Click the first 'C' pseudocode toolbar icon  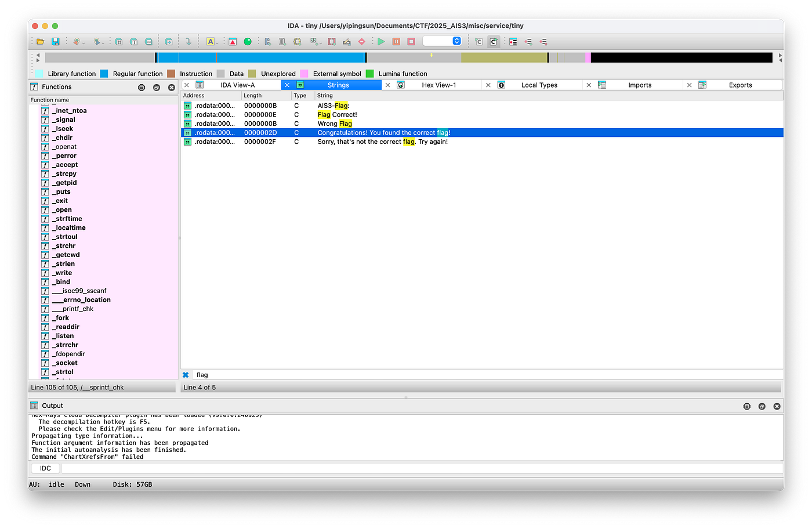pos(478,42)
